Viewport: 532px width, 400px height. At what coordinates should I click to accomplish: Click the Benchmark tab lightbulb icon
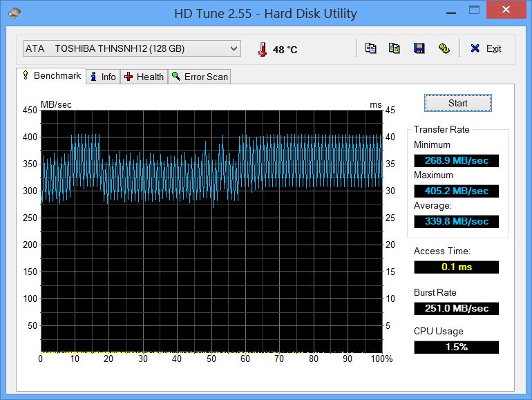tap(26, 75)
